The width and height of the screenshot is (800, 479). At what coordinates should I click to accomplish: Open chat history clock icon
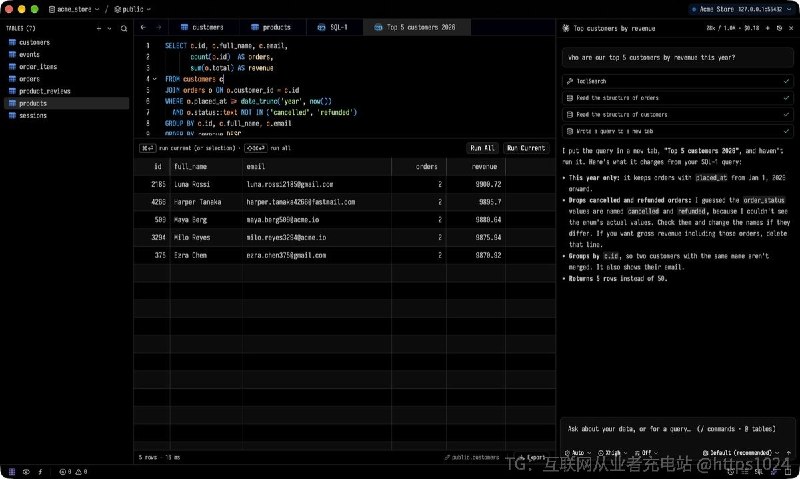779,28
